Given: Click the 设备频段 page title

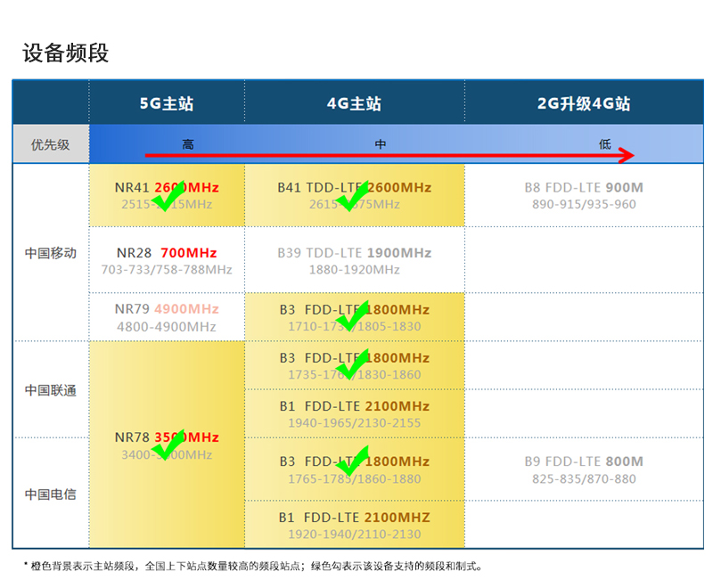Looking at the screenshot, I should (66, 53).
